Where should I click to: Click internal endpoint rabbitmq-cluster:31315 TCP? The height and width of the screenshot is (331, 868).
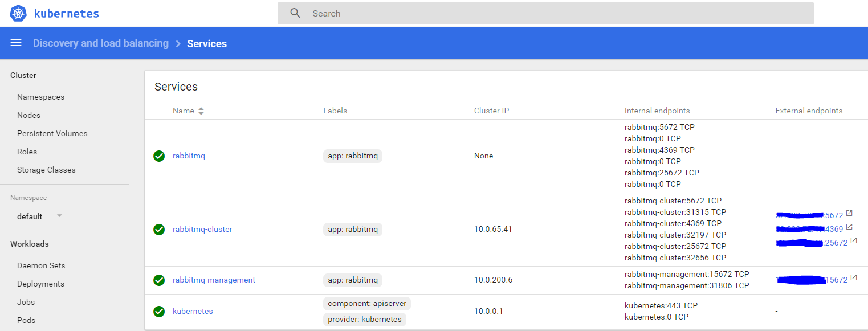coord(675,213)
